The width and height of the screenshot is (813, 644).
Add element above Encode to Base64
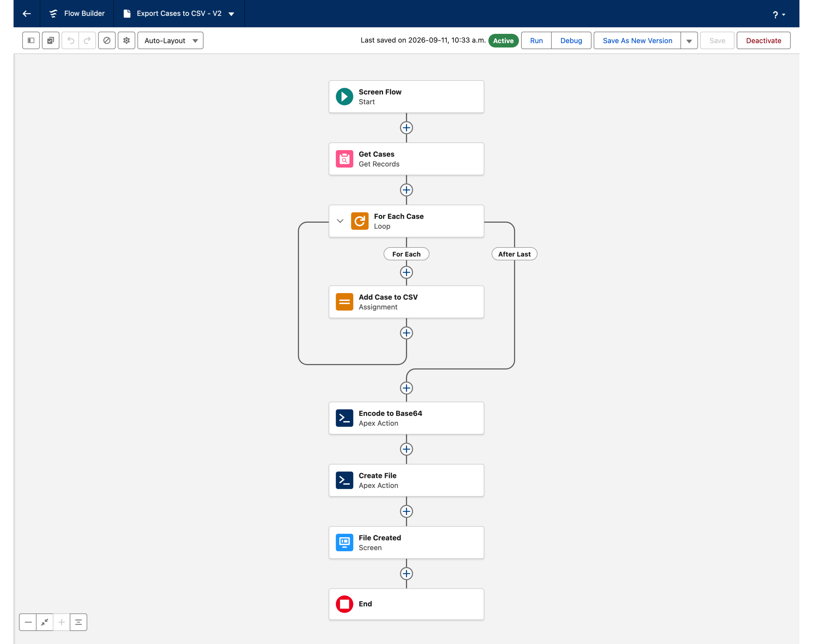[406, 388]
